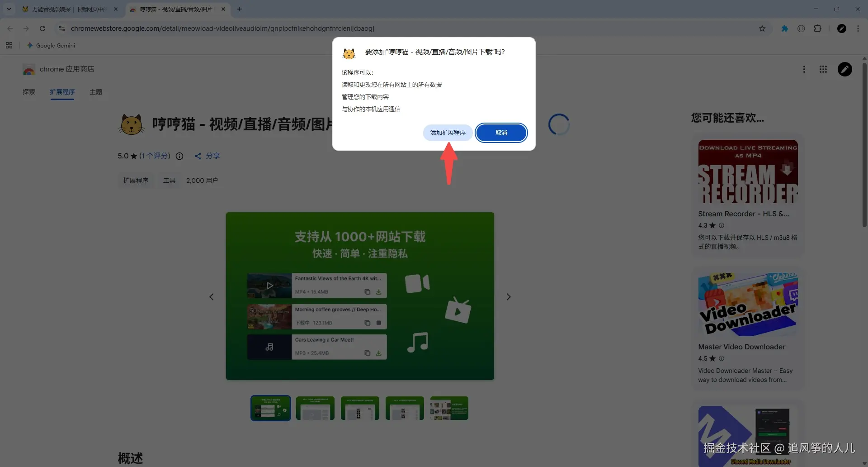Go to chrome 应用商店 home logo
The height and width of the screenshot is (467, 868).
point(59,69)
